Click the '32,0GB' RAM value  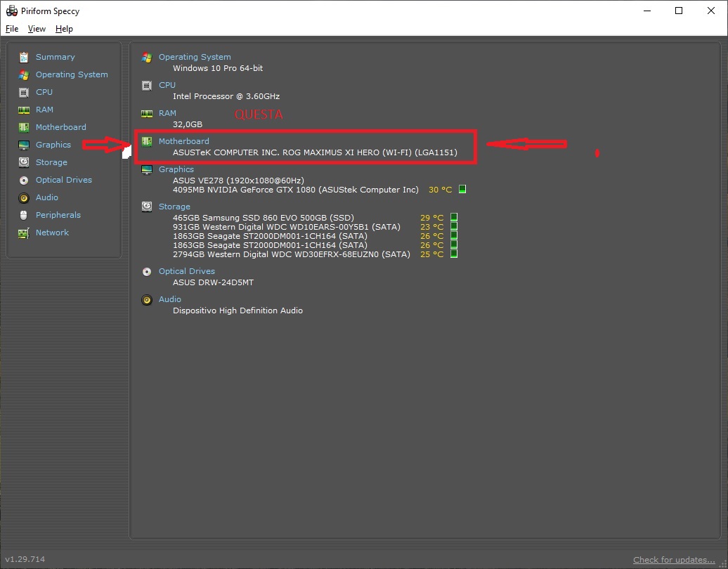point(188,124)
